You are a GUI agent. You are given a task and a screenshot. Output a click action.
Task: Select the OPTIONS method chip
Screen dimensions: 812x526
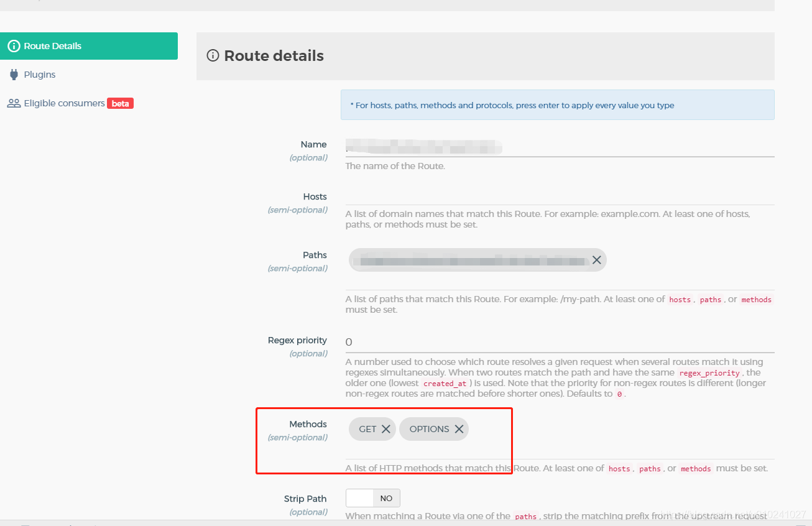[x=429, y=429]
